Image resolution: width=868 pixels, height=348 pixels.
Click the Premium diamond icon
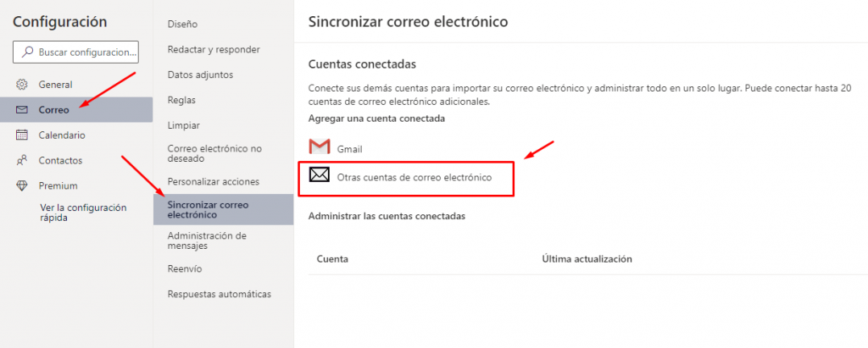click(x=22, y=185)
